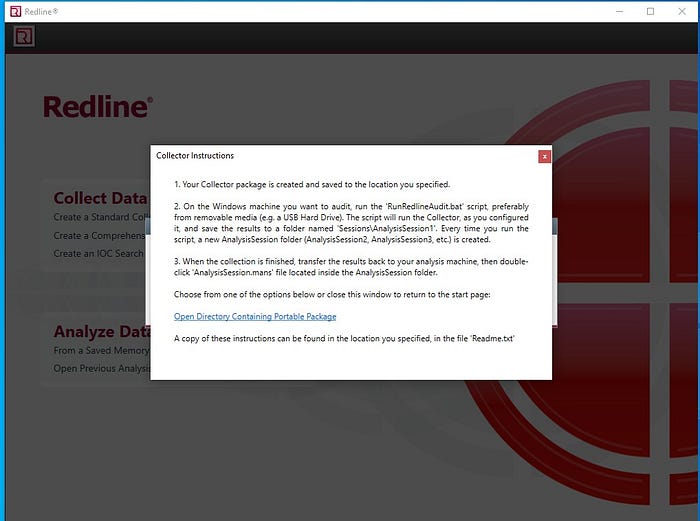Click the Collect Data heading
This screenshot has height=521, width=700.
[x=101, y=198]
